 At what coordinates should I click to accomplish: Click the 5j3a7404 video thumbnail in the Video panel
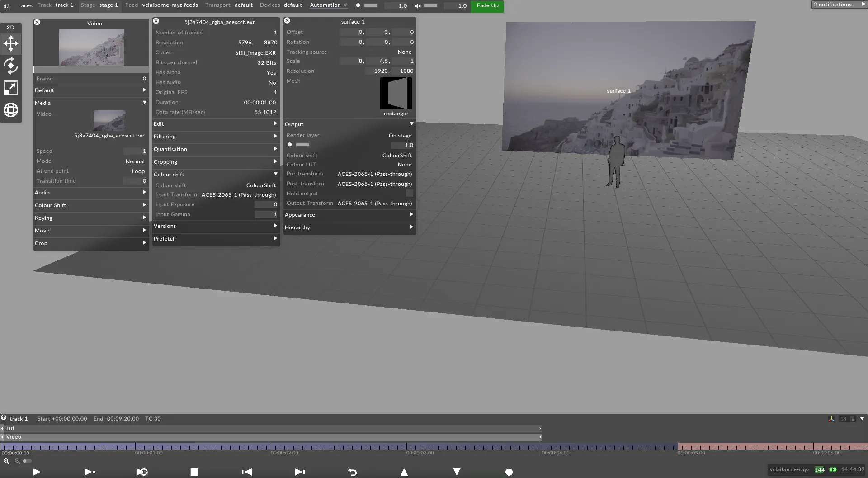(109, 120)
